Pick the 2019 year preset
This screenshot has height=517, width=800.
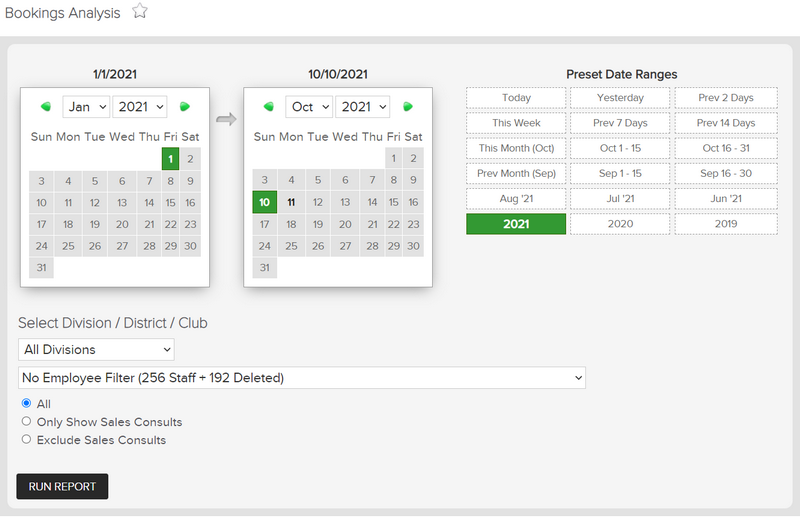tap(726, 224)
